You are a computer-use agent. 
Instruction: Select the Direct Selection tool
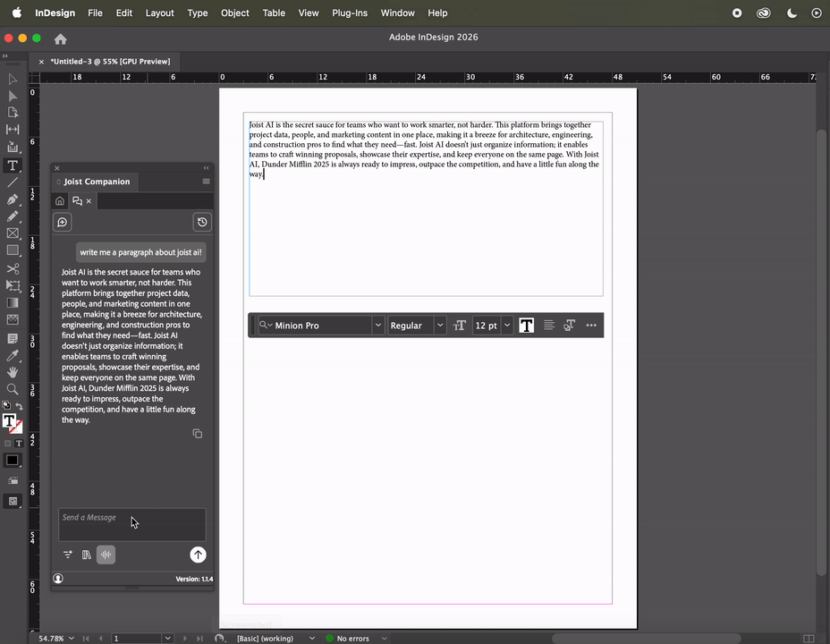[13, 97]
